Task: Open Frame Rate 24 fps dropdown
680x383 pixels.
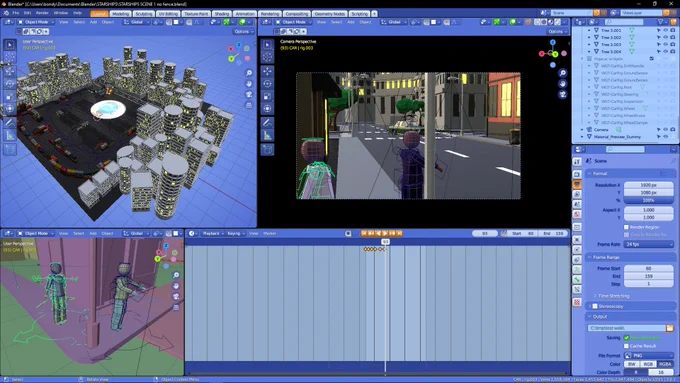Action: 649,244
